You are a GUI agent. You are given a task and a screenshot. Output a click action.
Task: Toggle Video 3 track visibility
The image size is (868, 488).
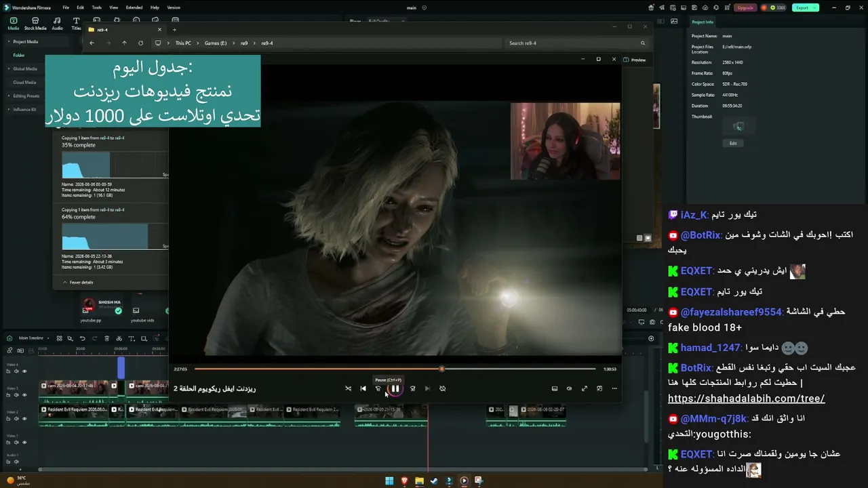25,395
